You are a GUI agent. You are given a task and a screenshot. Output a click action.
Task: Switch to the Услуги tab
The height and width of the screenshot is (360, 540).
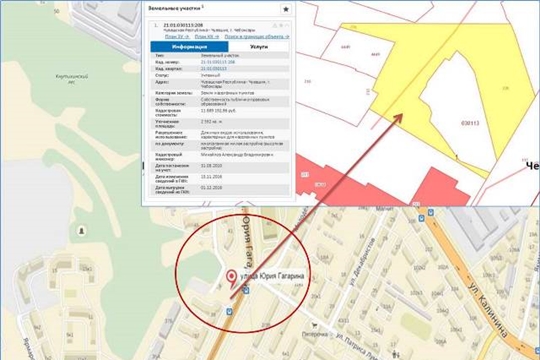(259, 47)
